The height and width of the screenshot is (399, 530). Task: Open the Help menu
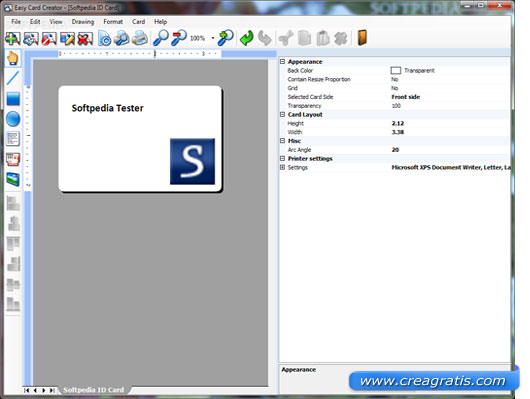click(x=161, y=22)
